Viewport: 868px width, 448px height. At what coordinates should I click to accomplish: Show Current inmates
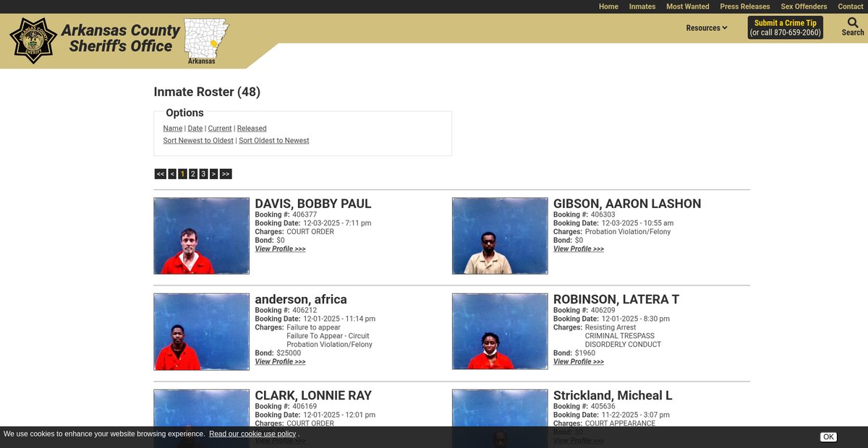220,129
